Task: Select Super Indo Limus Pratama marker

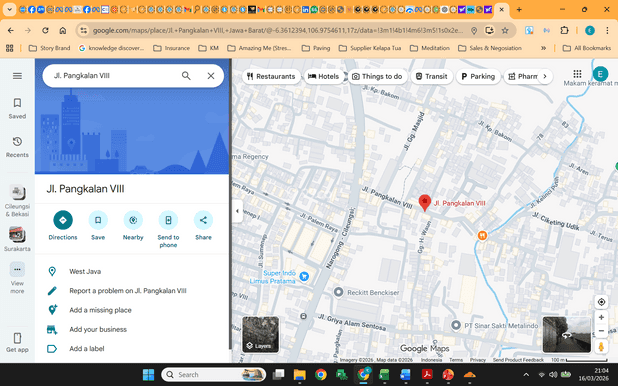Action: 304,277
